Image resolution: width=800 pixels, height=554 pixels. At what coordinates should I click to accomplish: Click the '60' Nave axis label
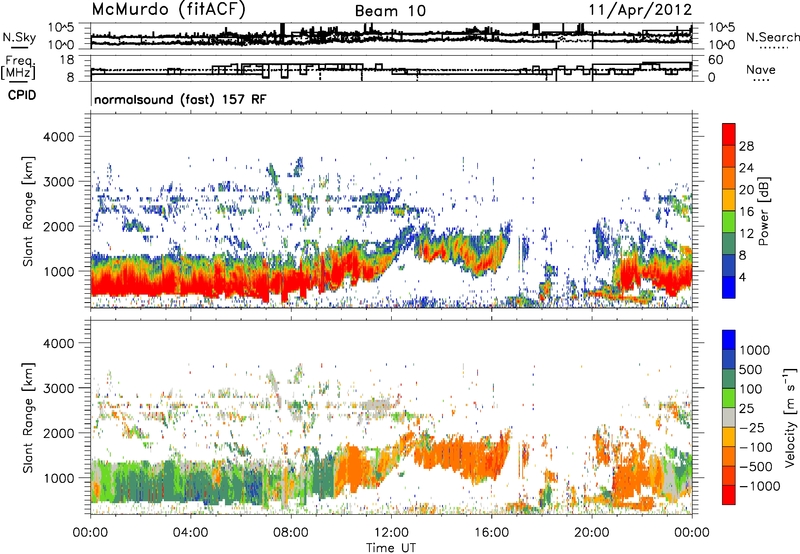pyautogui.click(x=715, y=60)
